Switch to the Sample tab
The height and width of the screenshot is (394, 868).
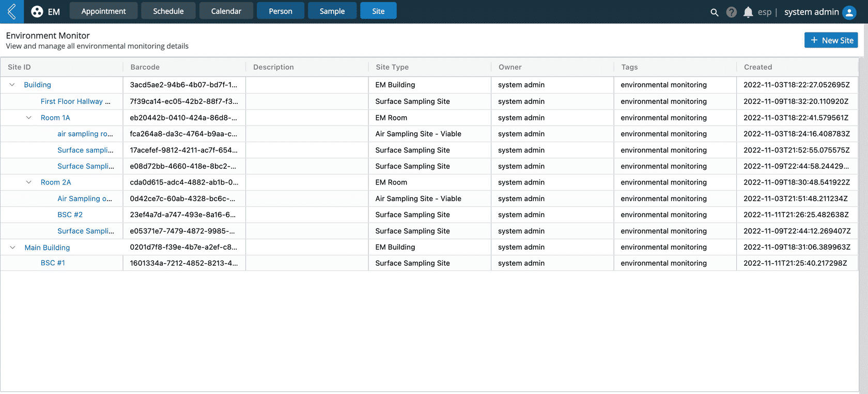point(332,11)
